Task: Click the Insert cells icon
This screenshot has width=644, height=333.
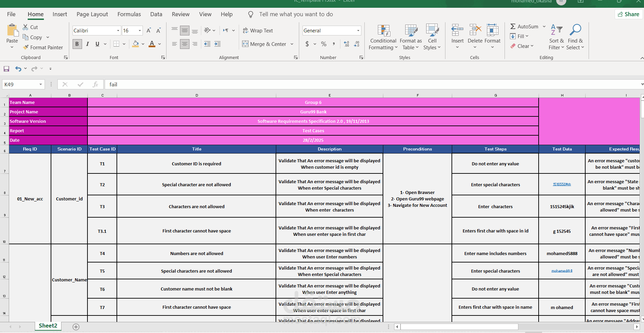Action: [x=457, y=30]
